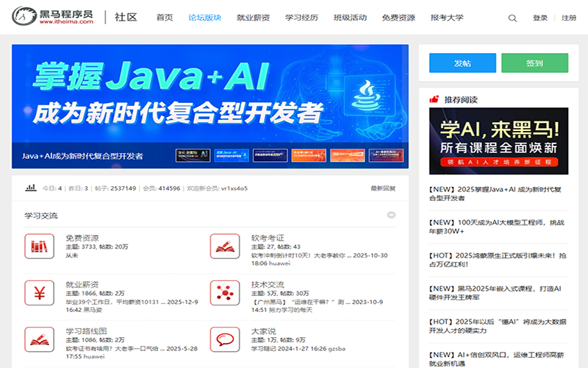Image resolution: width=588 pixels, height=368 pixels.
Task: Click the 技术交流 forum icon
Action: (x=224, y=293)
